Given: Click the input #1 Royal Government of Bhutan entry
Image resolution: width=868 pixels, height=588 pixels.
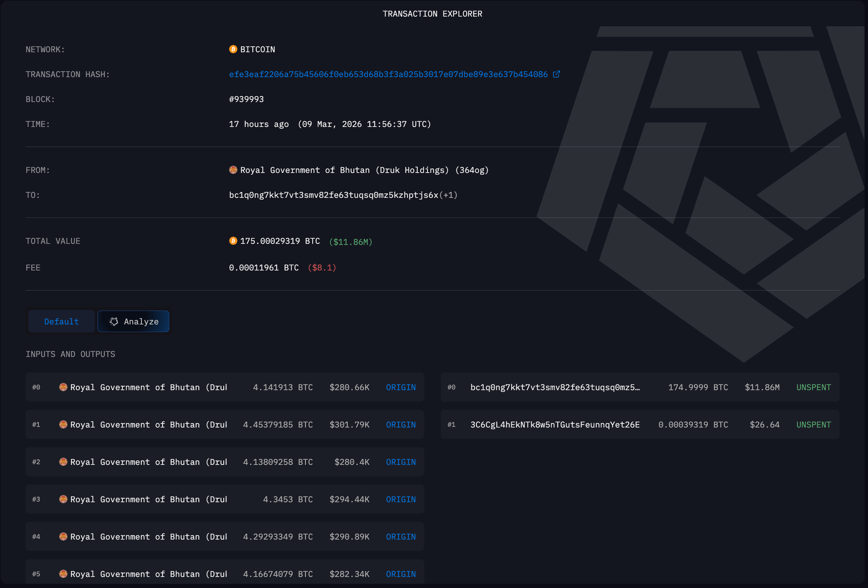Looking at the screenshot, I should [x=148, y=424].
